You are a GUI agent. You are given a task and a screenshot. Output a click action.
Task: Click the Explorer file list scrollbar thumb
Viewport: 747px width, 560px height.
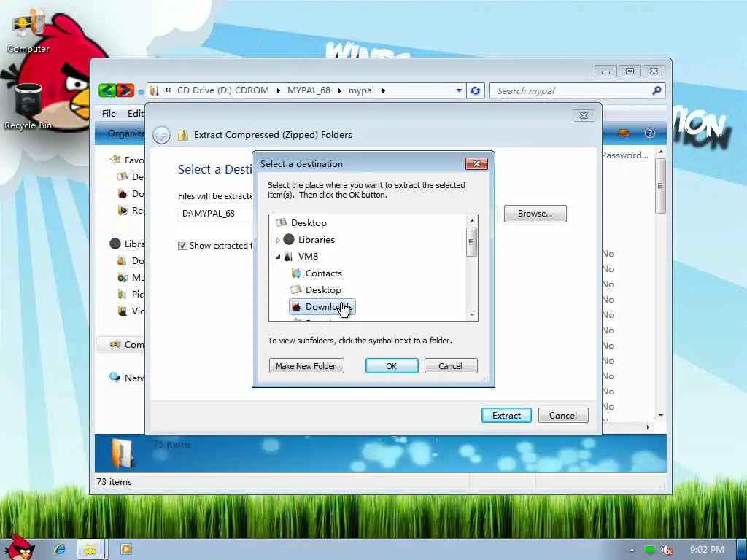coord(660,186)
